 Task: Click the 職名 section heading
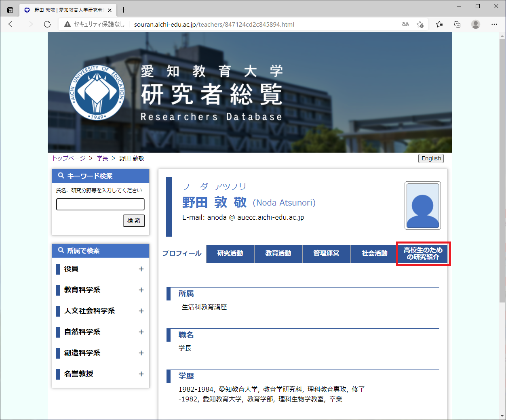[x=186, y=335]
